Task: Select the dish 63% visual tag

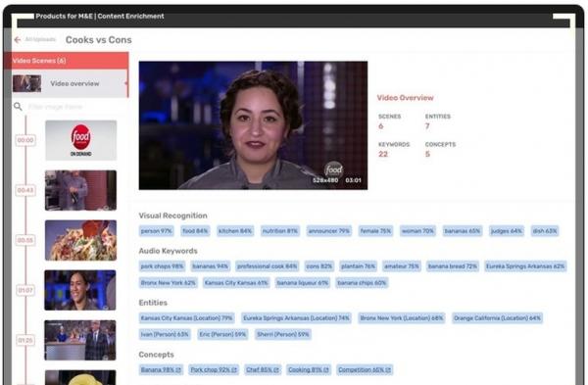Action: [545, 231]
